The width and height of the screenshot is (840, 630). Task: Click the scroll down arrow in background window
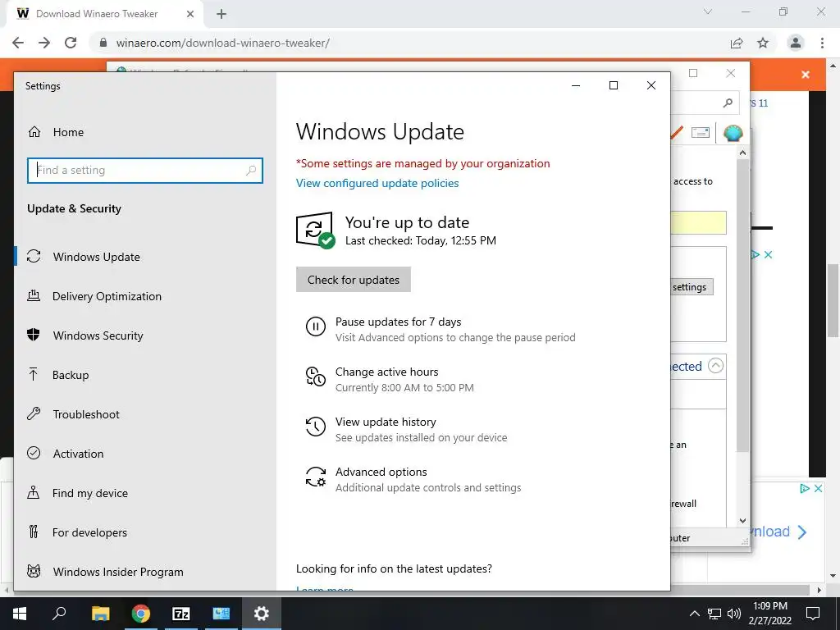click(742, 520)
